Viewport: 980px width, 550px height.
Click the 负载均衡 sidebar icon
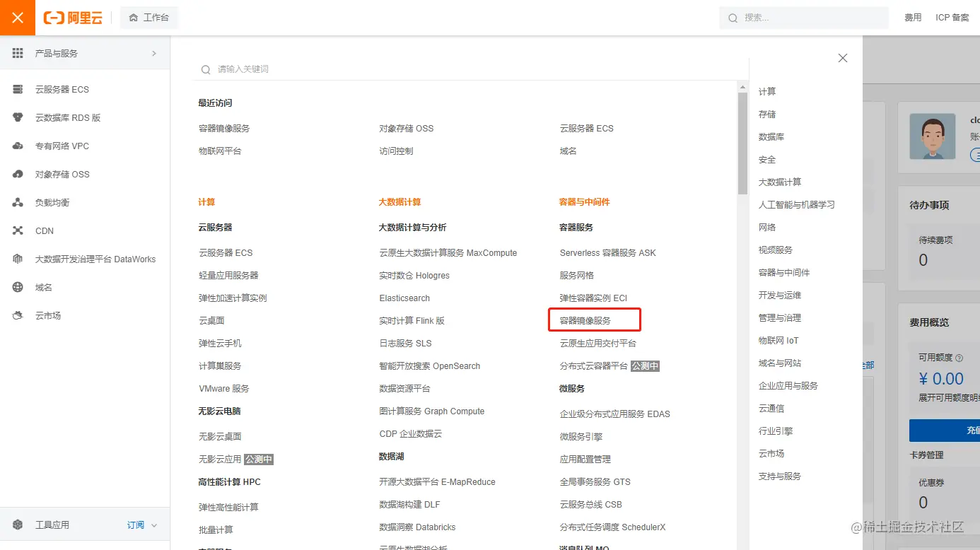[x=18, y=202]
